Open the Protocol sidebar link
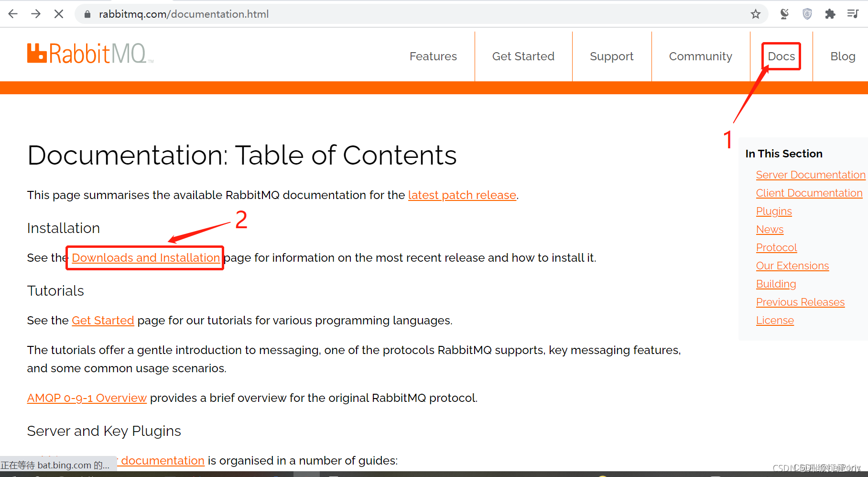 pyautogui.click(x=776, y=248)
